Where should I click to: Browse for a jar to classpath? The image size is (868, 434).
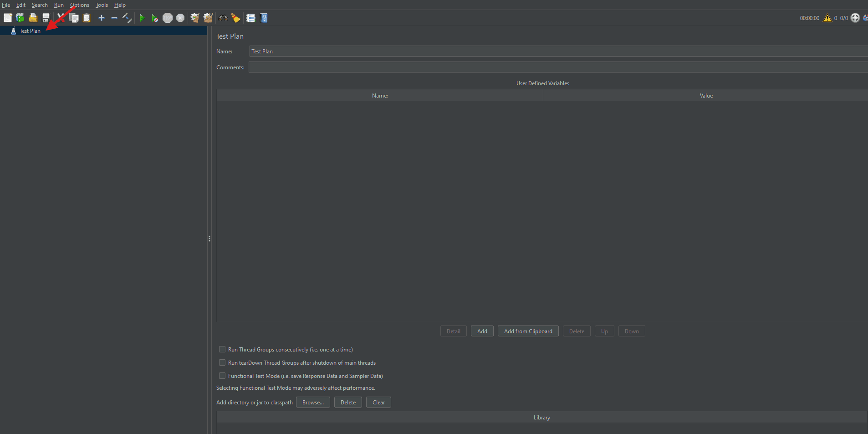[x=313, y=402]
